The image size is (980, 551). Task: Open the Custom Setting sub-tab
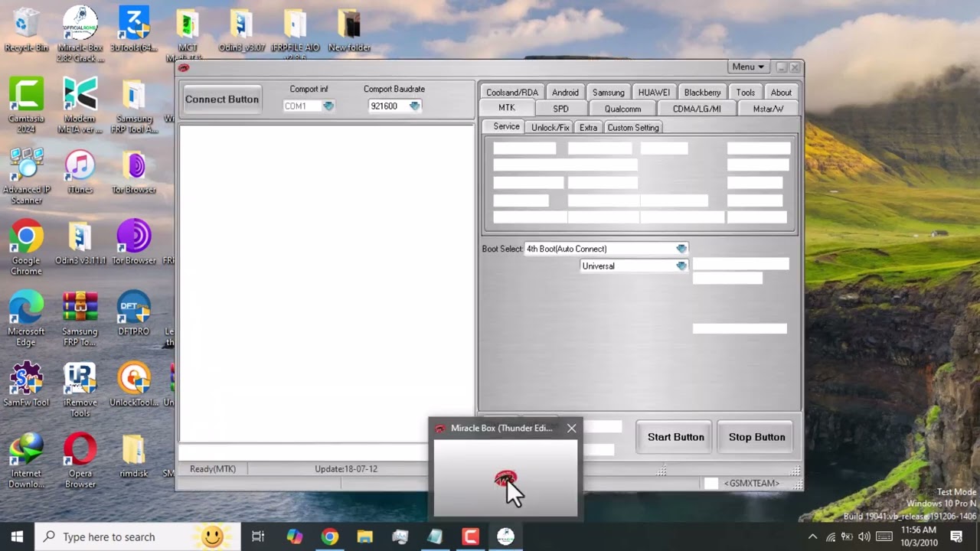click(x=633, y=128)
